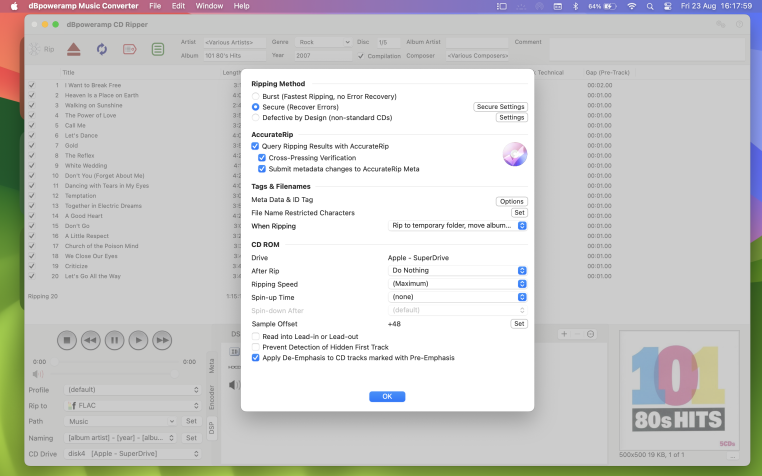The width and height of the screenshot is (762, 476).
Task: Click the AccurateRip logo icon
Action: (x=514, y=155)
